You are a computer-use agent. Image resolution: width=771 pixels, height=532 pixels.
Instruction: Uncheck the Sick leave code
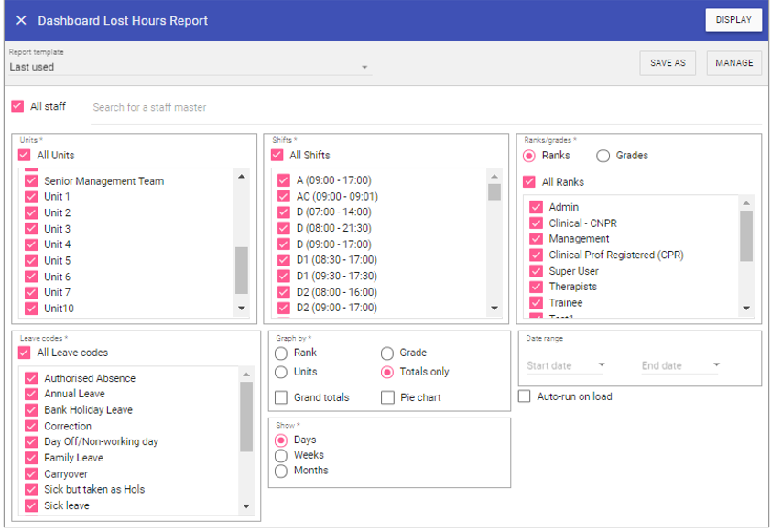tap(31, 505)
